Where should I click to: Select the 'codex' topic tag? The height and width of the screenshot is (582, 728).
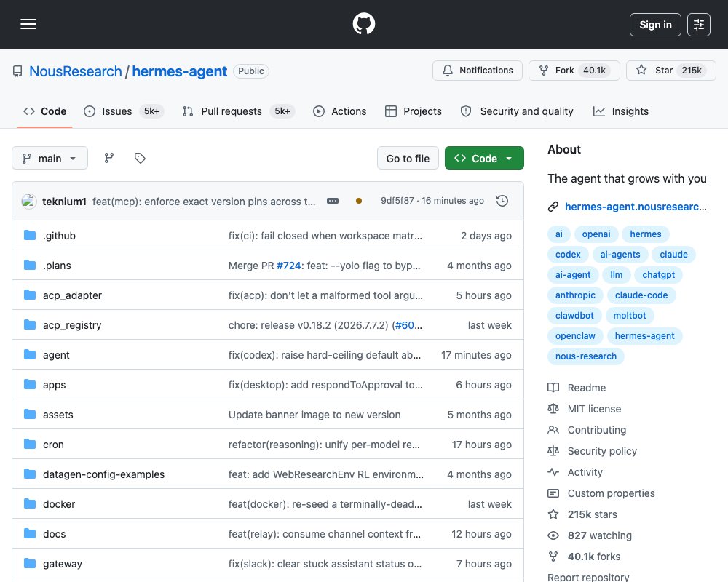568,255
